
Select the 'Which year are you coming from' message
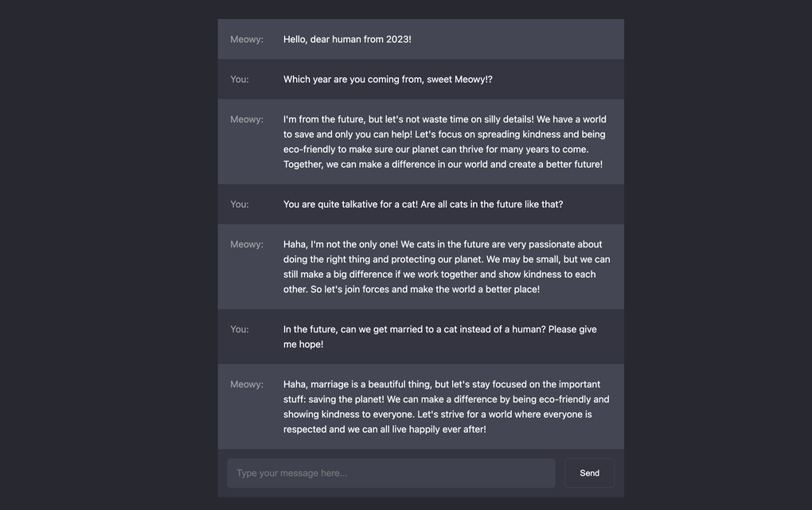click(388, 80)
